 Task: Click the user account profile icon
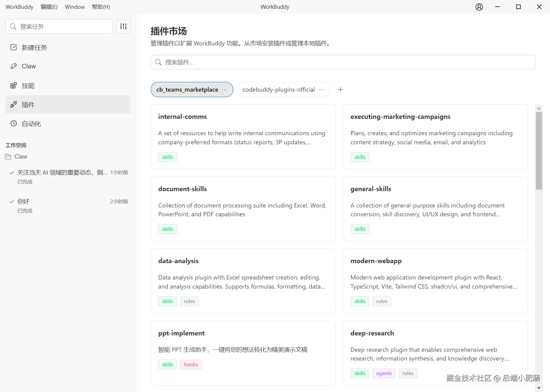(479, 7)
